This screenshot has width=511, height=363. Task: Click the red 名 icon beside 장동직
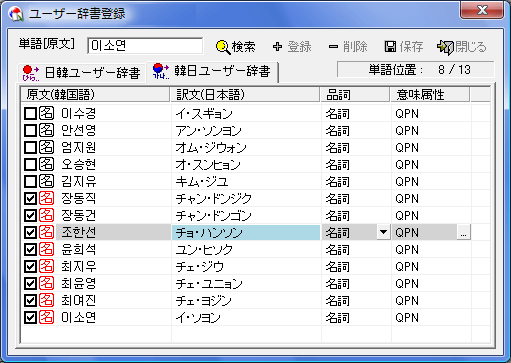(46, 198)
